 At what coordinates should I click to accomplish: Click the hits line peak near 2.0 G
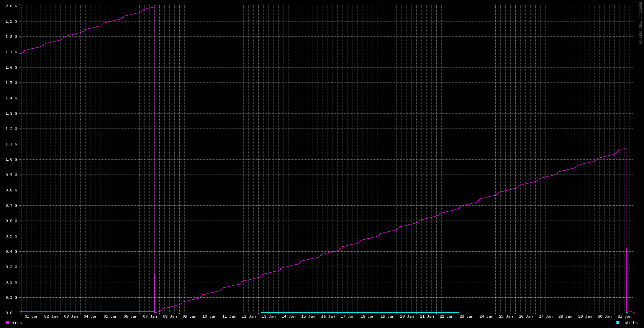[x=153, y=7]
